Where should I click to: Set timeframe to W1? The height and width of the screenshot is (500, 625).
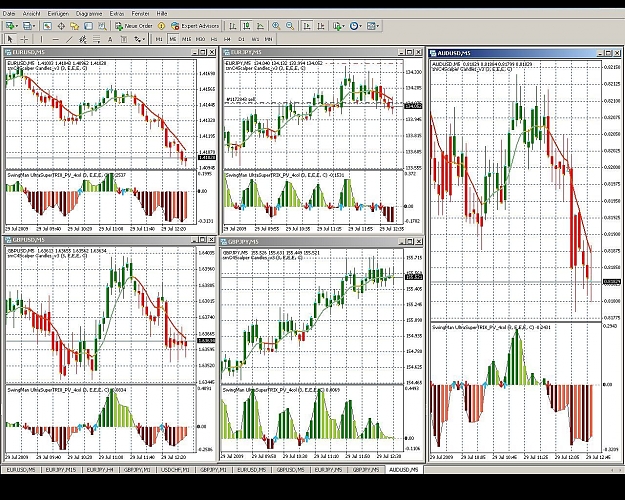[255, 39]
